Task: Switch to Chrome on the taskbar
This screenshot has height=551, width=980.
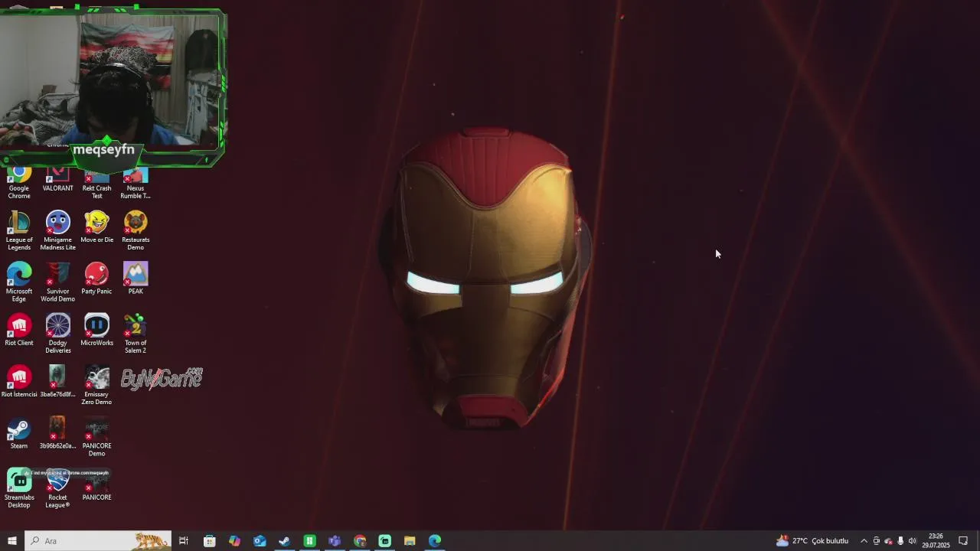Action: click(360, 541)
